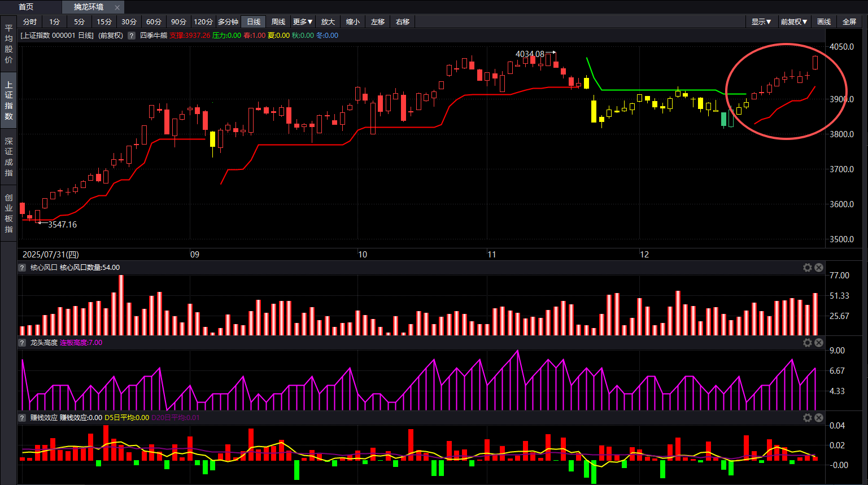Switch chart to 30分 period
868x485 pixels.
(129, 21)
